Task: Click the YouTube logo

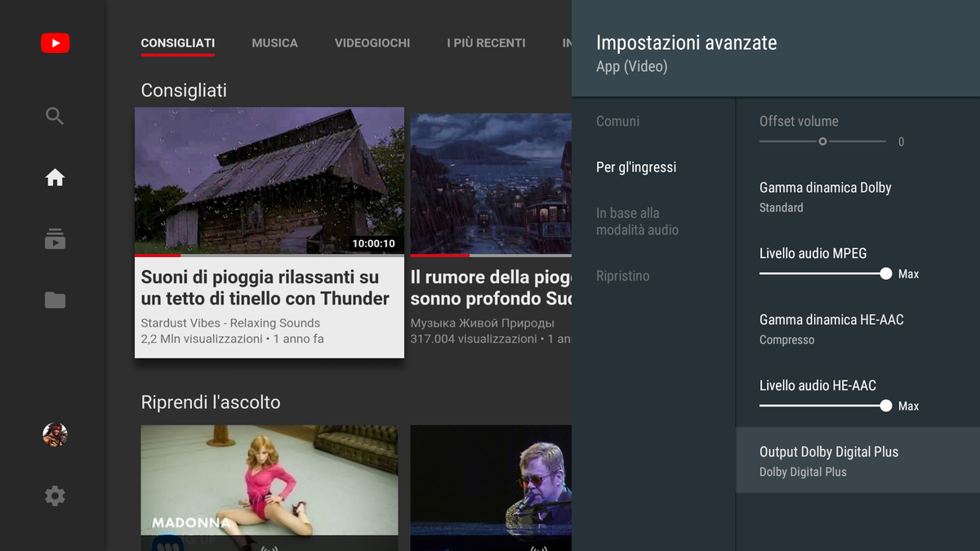Action: click(x=54, y=42)
